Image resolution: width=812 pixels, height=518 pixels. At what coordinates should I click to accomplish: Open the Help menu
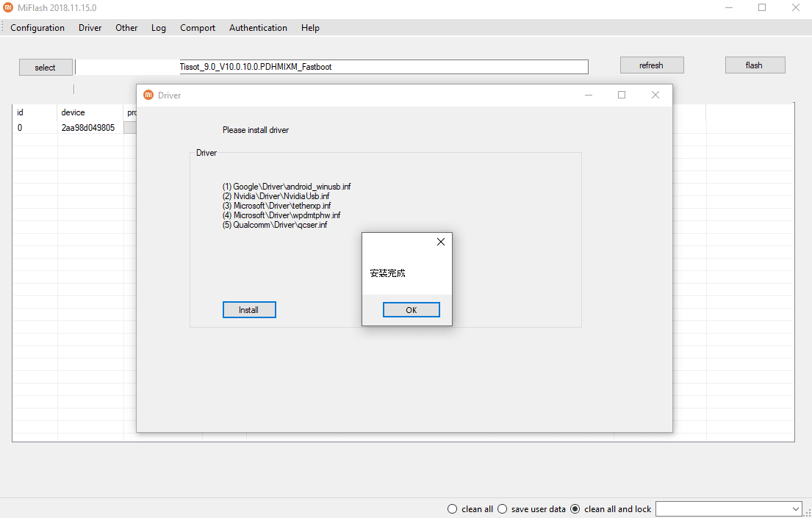coord(310,28)
